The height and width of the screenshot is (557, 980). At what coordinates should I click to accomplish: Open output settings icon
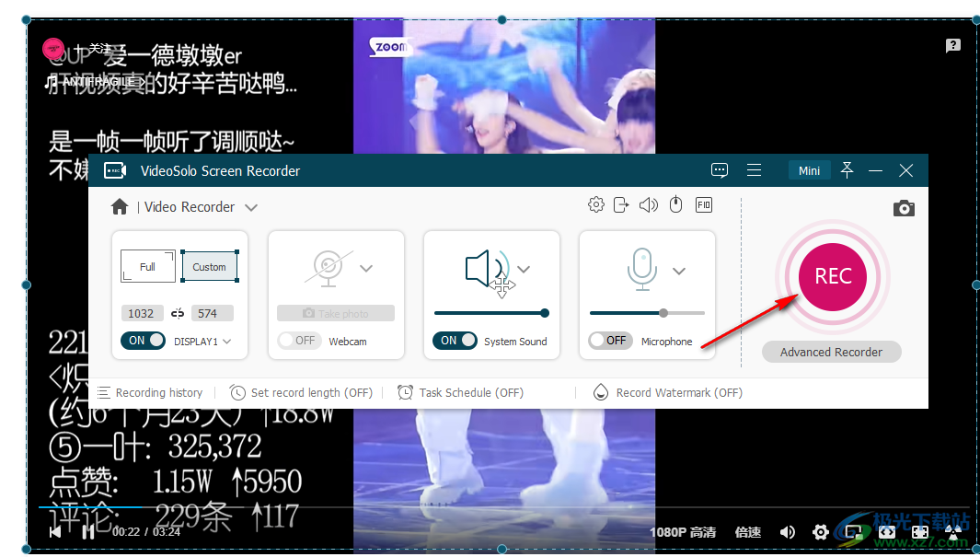[620, 205]
